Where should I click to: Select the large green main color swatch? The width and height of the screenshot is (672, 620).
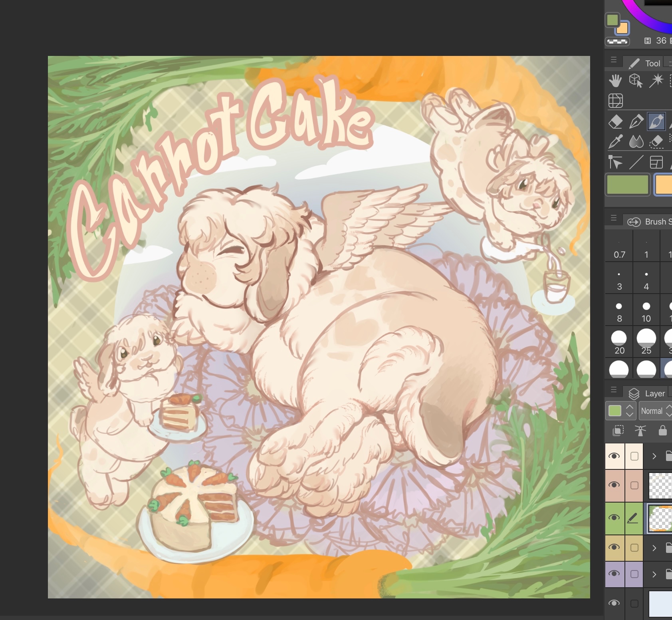627,185
